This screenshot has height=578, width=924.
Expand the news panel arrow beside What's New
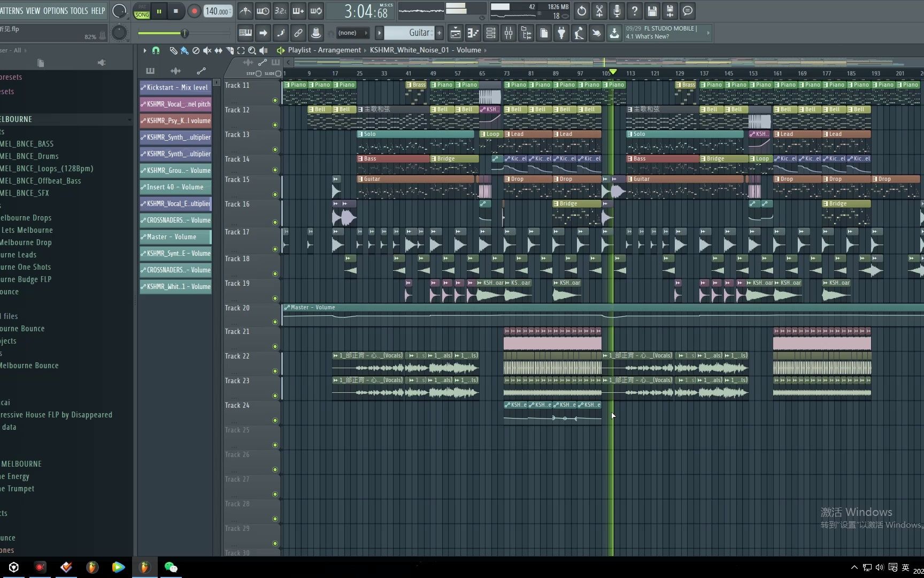[x=708, y=33]
